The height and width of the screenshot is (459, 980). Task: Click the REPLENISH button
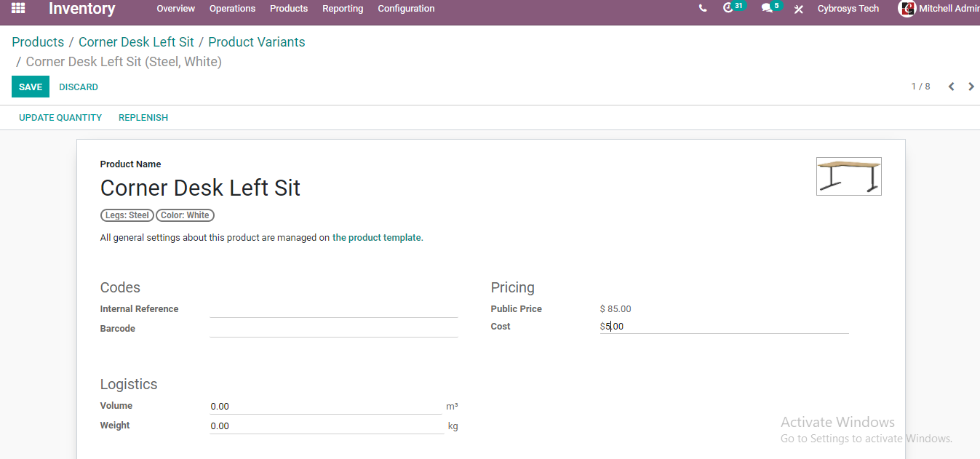143,117
